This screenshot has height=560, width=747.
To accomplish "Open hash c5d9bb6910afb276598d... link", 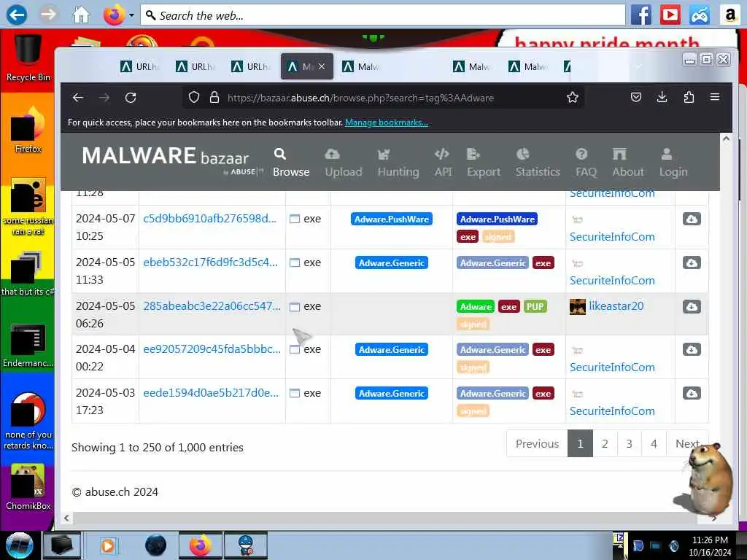I will point(209,219).
